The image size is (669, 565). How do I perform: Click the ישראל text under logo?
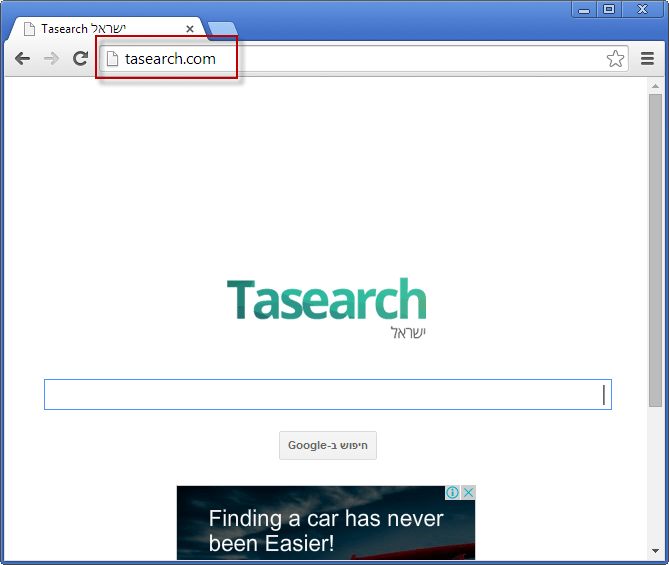(x=408, y=333)
